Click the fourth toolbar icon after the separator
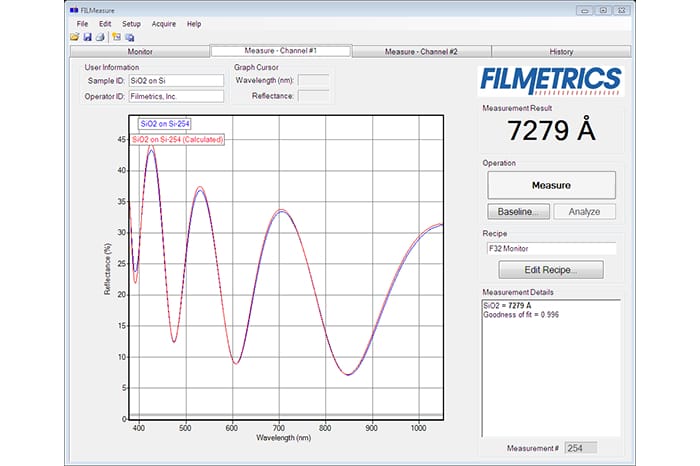 116,37
